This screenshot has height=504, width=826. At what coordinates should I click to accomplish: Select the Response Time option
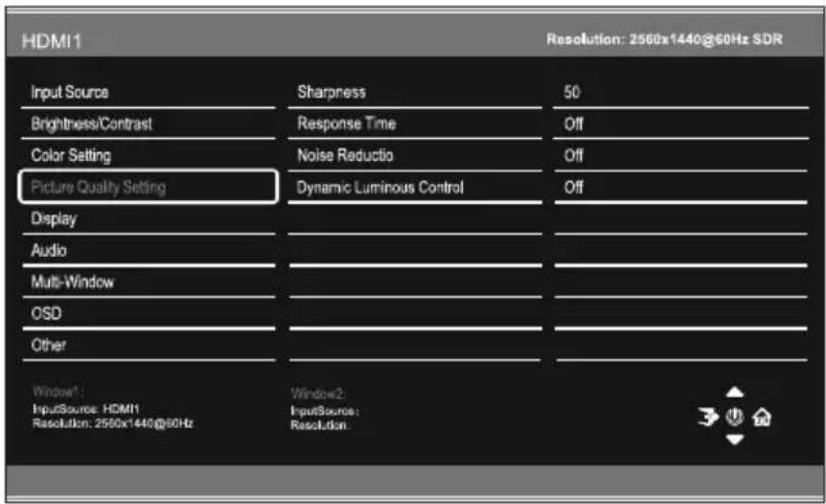click(x=415, y=125)
